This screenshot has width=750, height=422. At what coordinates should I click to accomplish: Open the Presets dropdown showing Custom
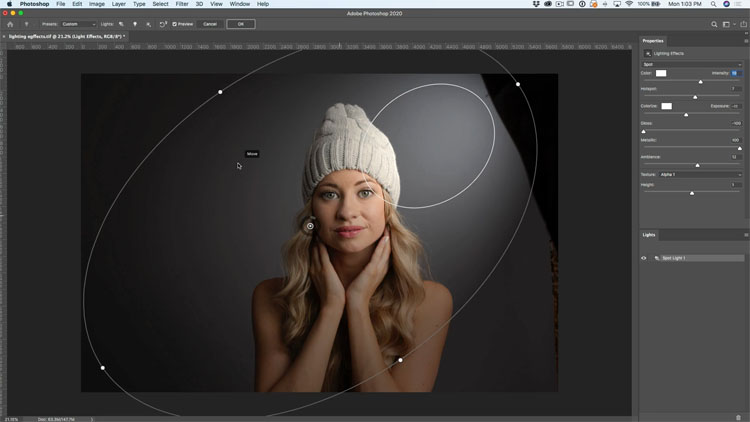tap(78, 24)
